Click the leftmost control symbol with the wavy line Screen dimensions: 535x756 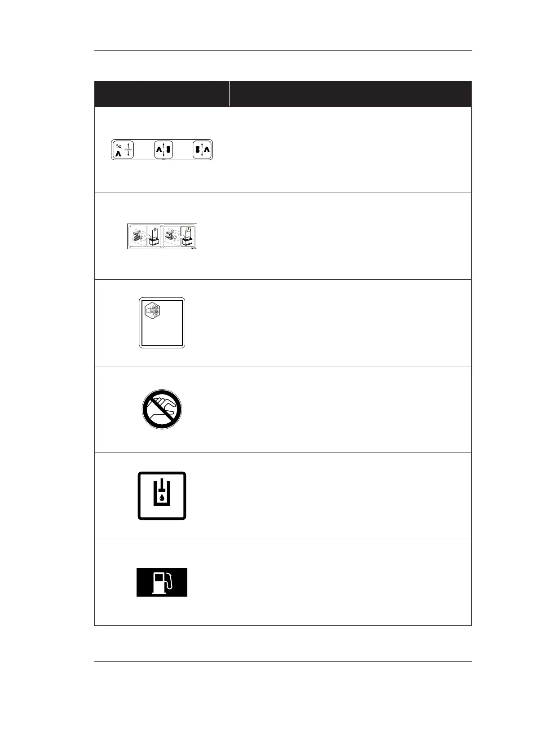(122, 150)
